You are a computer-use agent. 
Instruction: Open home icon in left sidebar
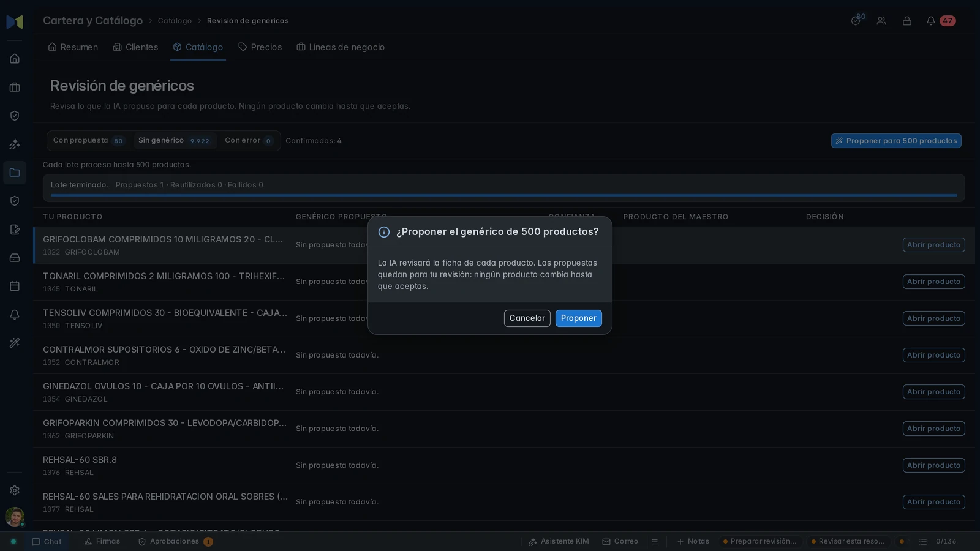click(15, 59)
